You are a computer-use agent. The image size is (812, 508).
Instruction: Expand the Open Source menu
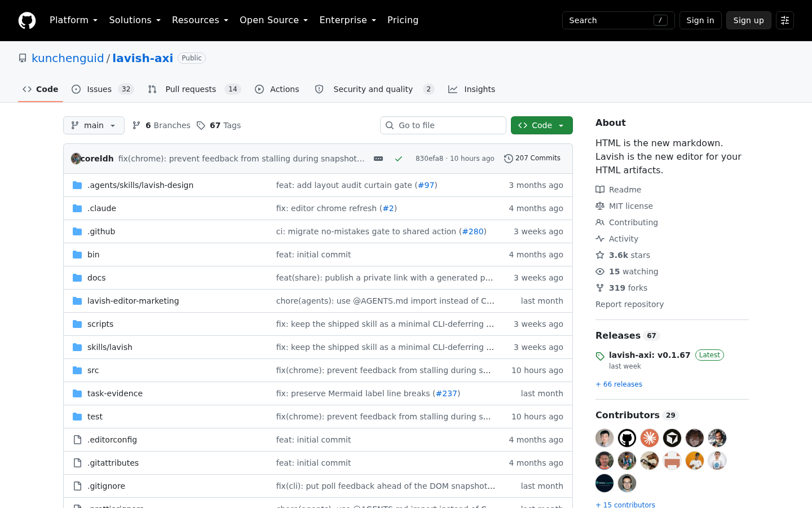pos(273,20)
